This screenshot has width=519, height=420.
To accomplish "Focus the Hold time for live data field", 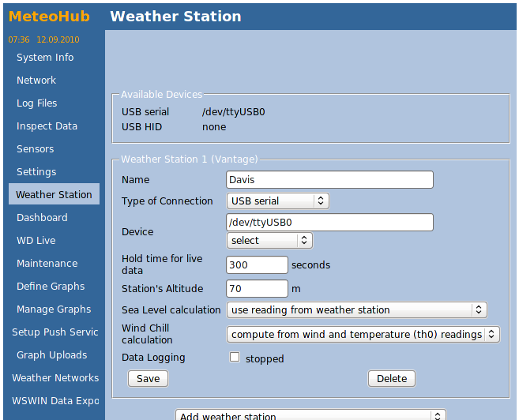I will pos(257,265).
